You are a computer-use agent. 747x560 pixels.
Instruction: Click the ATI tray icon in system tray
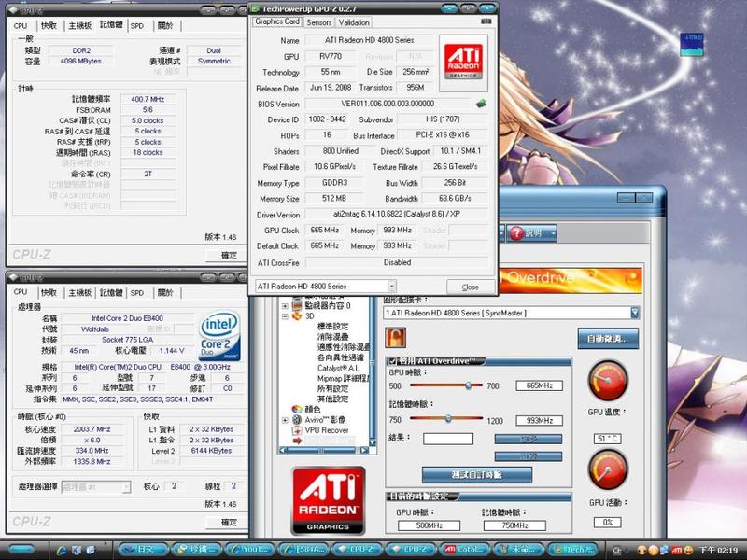point(677,550)
